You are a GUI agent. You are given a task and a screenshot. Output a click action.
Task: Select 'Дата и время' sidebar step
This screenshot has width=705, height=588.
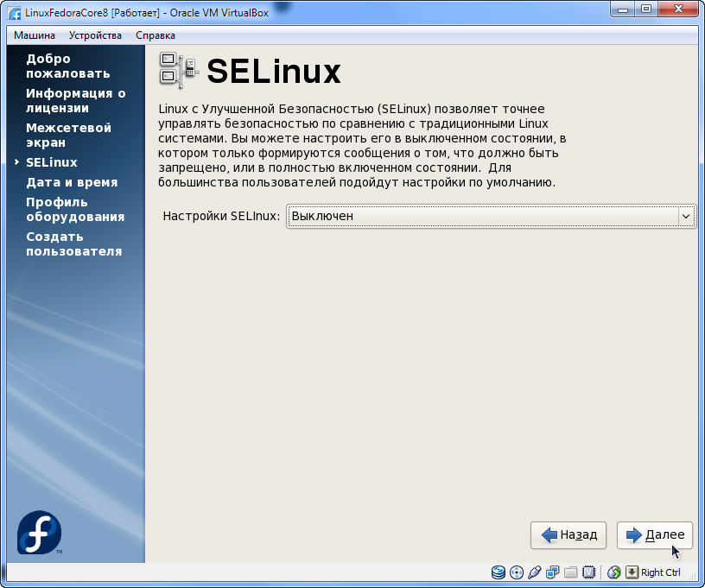(72, 182)
